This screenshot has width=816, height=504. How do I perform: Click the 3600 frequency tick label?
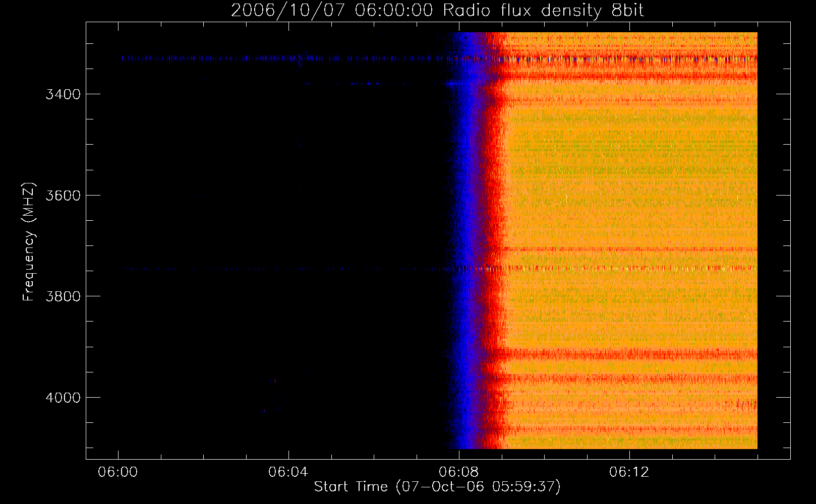(63, 196)
